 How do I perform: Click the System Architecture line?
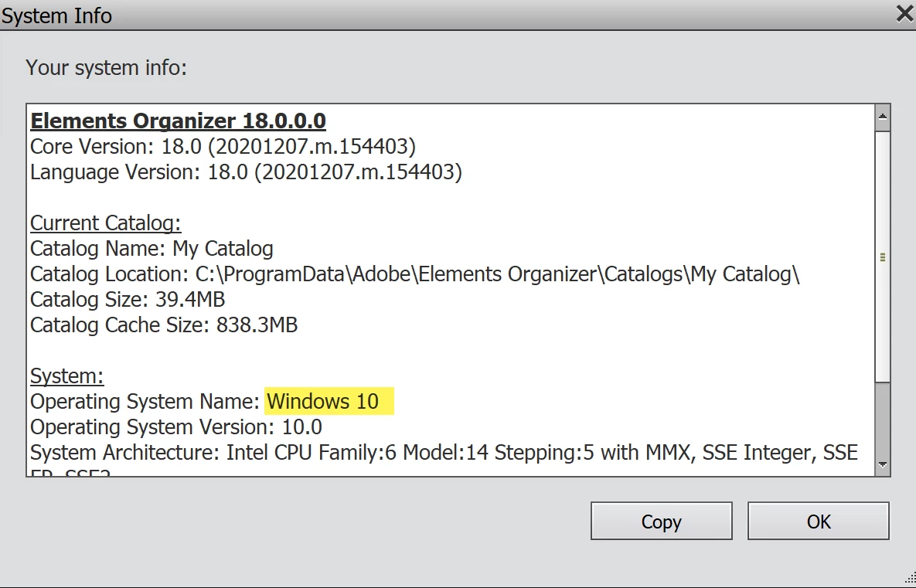444,453
